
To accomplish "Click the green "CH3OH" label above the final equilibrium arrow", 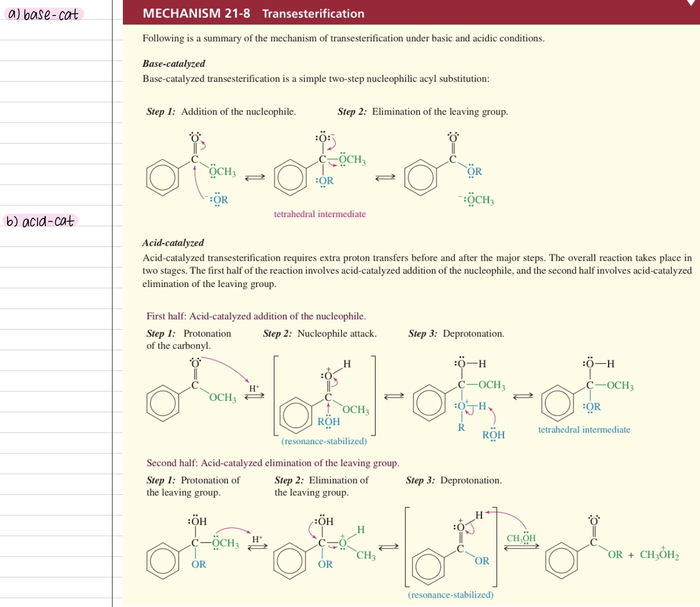I will [x=522, y=539].
